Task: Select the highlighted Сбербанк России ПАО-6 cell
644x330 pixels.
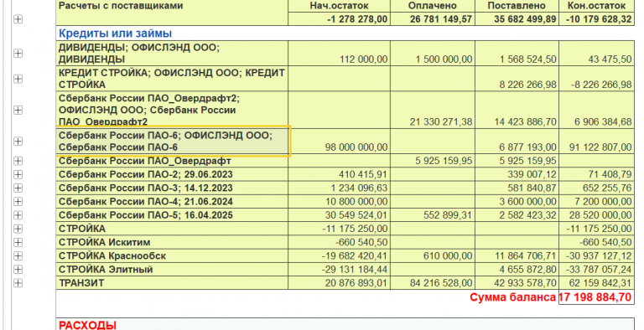Action: coord(173,142)
